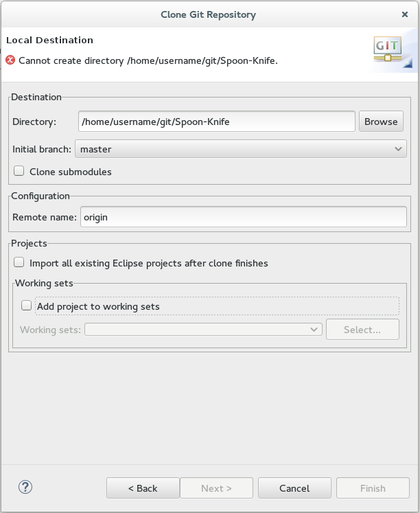Close the Clone Git Repository dialog
The image size is (420, 513).
point(405,14)
